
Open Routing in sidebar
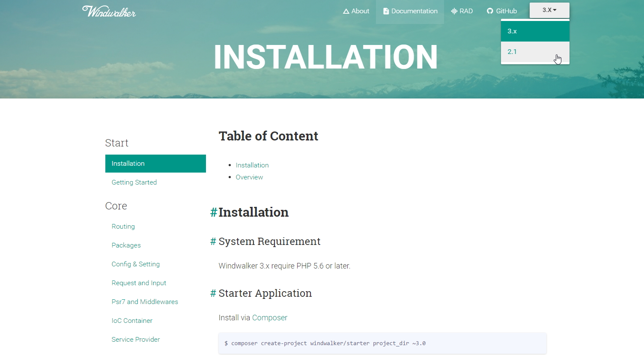123,227
